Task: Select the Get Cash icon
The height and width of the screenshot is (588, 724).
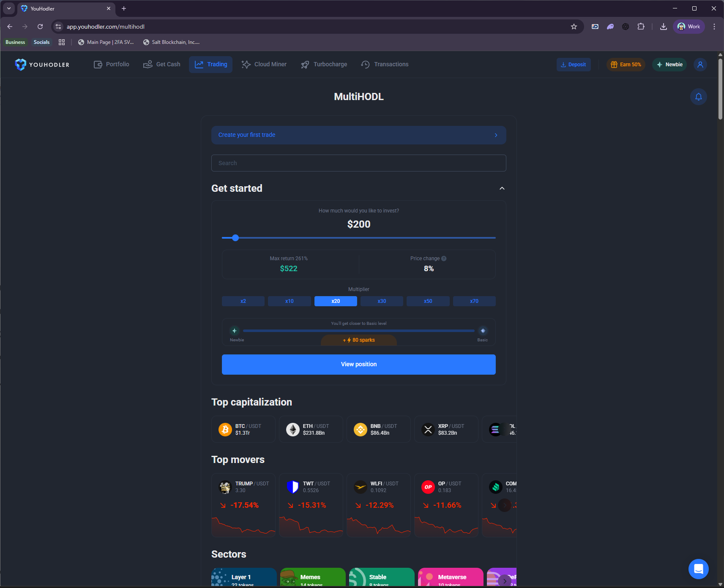Action: (x=148, y=64)
